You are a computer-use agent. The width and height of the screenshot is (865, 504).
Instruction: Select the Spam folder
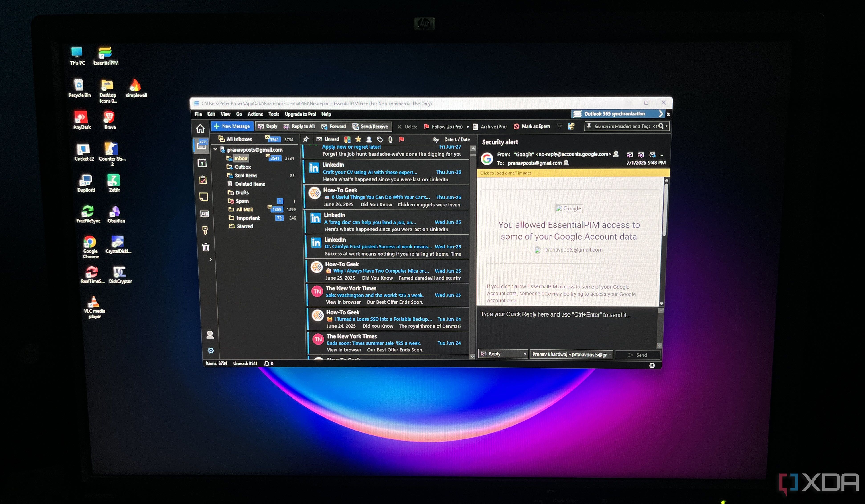[x=242, y=201]
